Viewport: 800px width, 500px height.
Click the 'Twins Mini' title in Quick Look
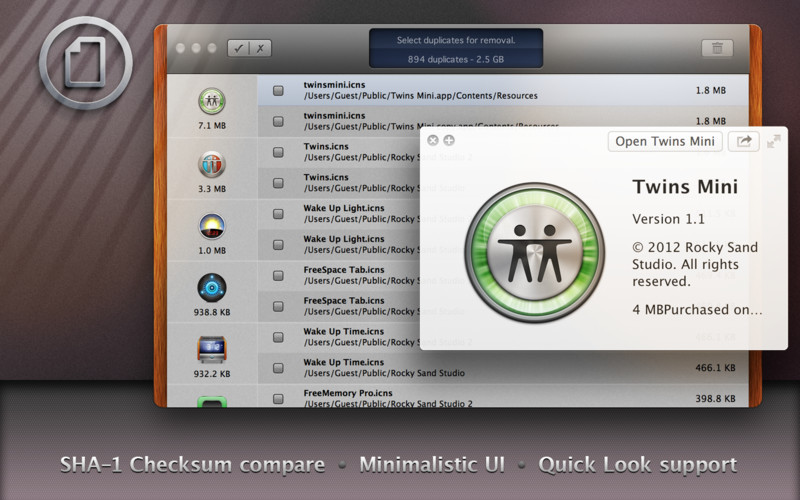click(x=685, y=187)
